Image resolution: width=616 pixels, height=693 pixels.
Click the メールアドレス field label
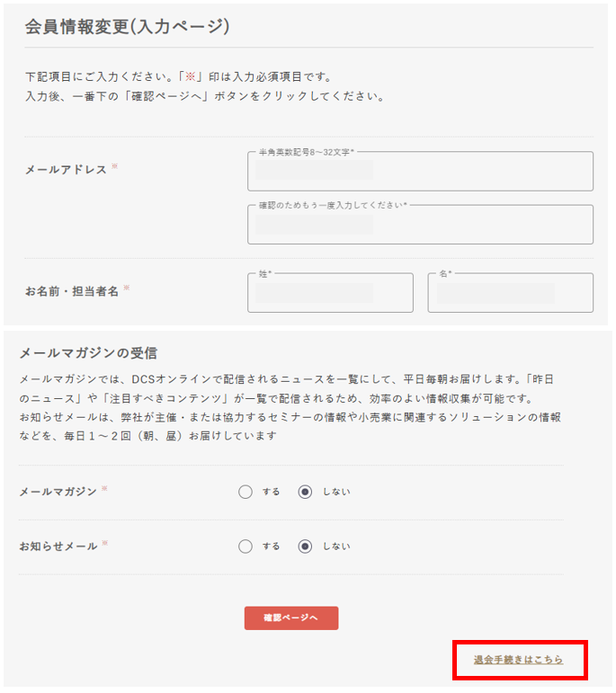(66, 169)
